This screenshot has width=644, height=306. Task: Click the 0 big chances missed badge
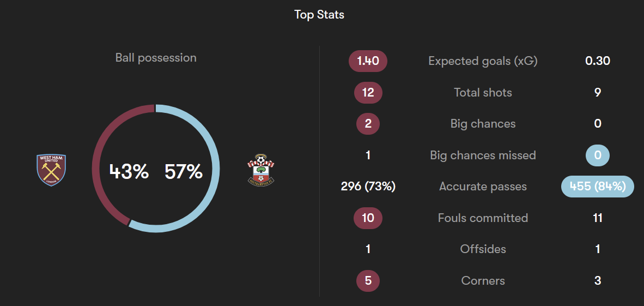(x=598, y=155)
